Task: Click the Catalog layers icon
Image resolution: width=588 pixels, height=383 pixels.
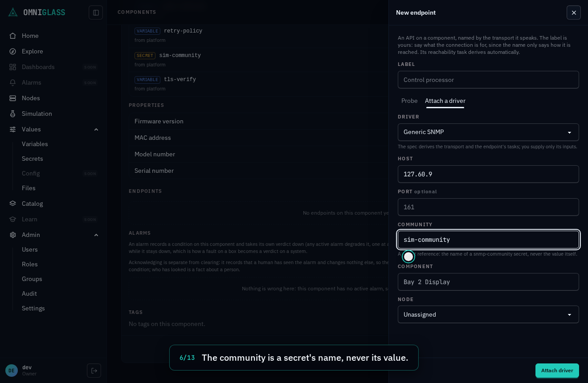Action: click(13, 204)
